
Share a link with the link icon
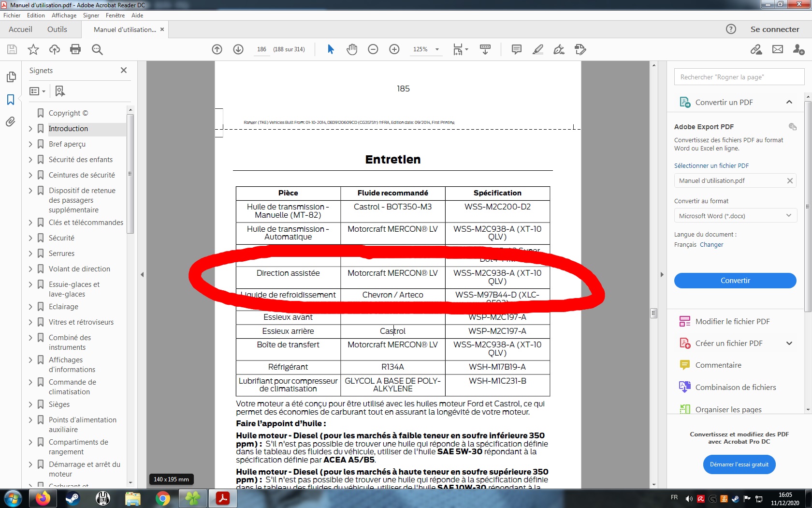pos(756,49)
